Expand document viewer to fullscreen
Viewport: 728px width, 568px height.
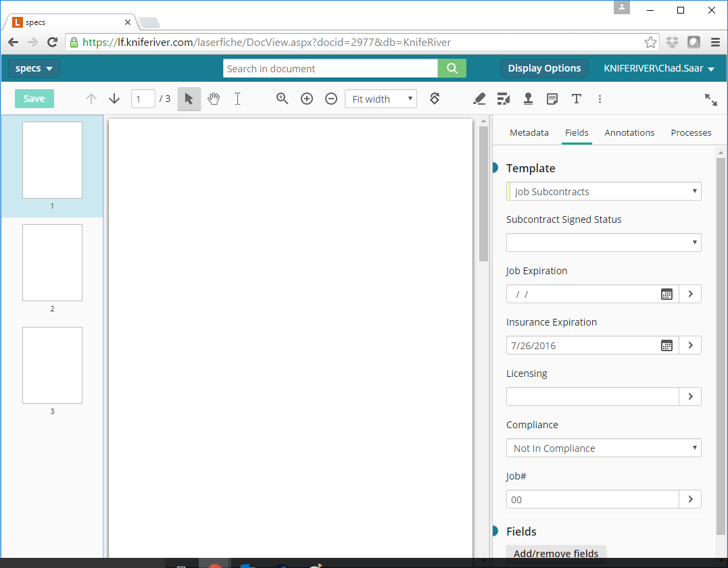tap(711, 99)
